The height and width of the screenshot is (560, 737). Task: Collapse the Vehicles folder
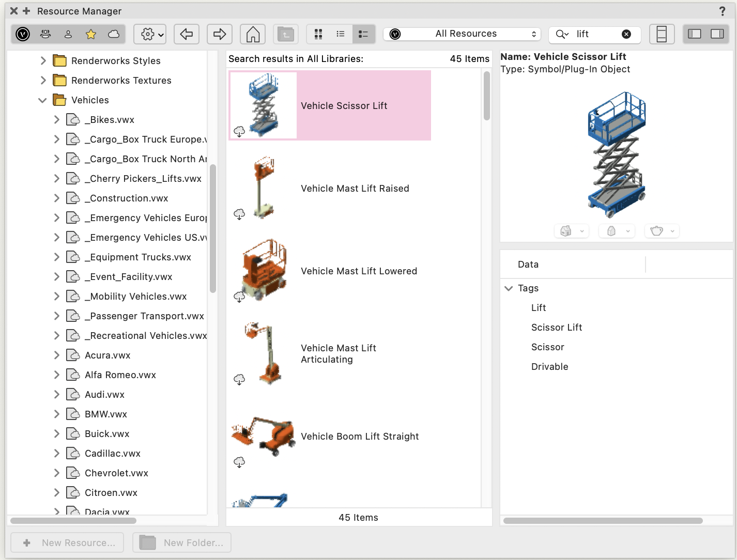(x=42, y=100)
